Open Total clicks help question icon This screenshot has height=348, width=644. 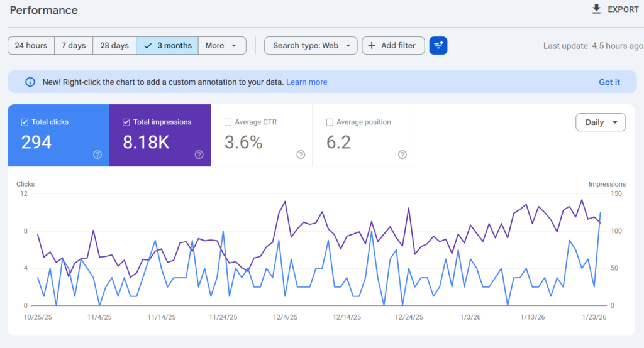97,155
